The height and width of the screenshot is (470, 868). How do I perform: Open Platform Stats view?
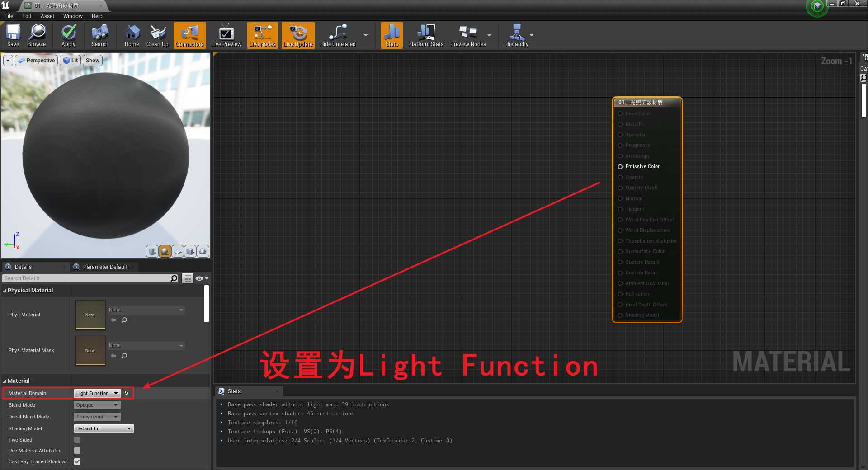[x=425, y=35]
